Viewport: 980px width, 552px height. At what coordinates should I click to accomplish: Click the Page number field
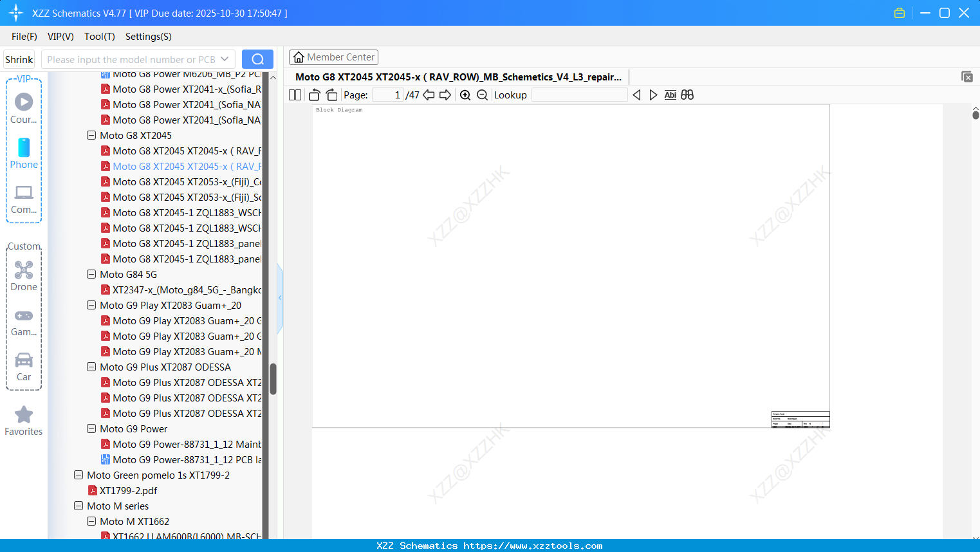387,95
